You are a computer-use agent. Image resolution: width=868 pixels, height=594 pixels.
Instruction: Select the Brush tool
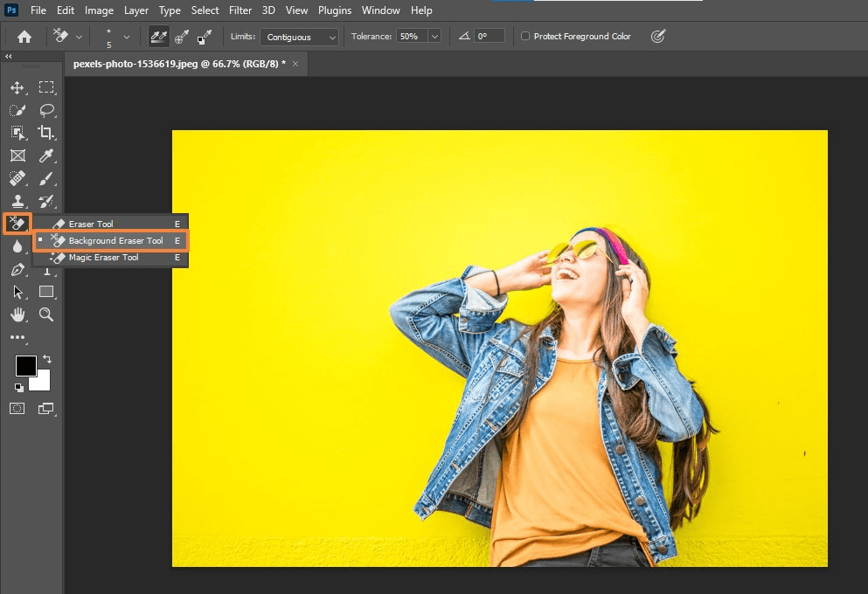coord(47,178)
